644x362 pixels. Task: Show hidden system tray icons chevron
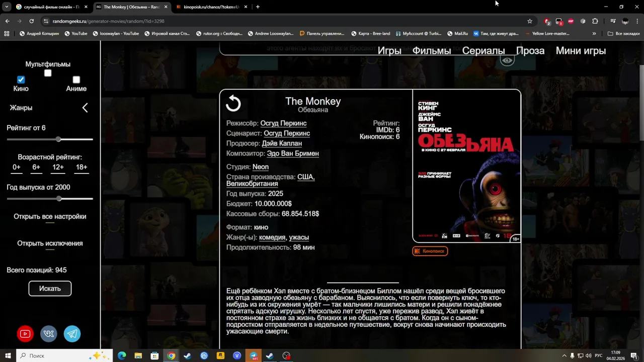564,355
